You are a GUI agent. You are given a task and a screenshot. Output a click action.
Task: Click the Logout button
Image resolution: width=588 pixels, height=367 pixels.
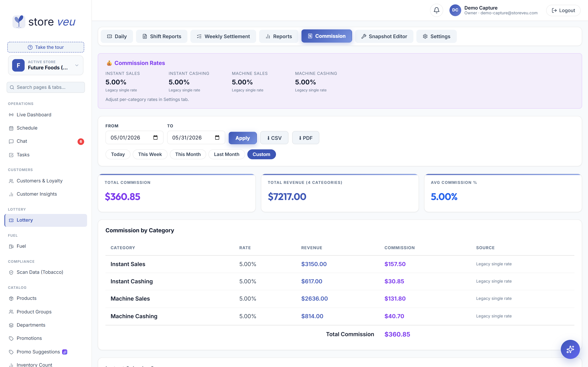pos(563,10)
